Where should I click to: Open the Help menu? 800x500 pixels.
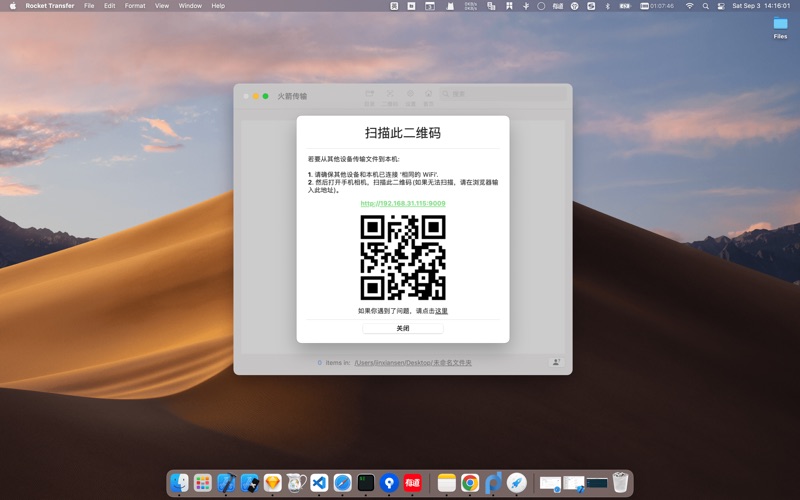point(218,6)
